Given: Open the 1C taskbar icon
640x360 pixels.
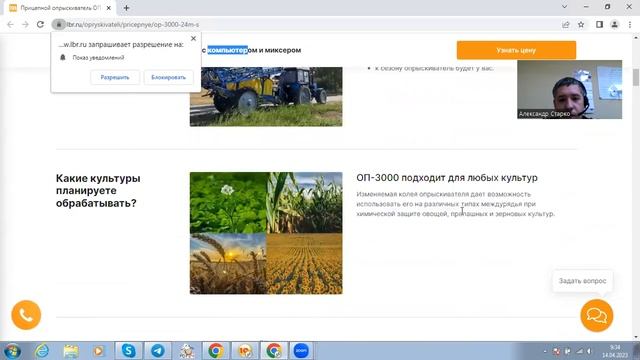Looking at the screenshot, I should (x=245, y=351).
